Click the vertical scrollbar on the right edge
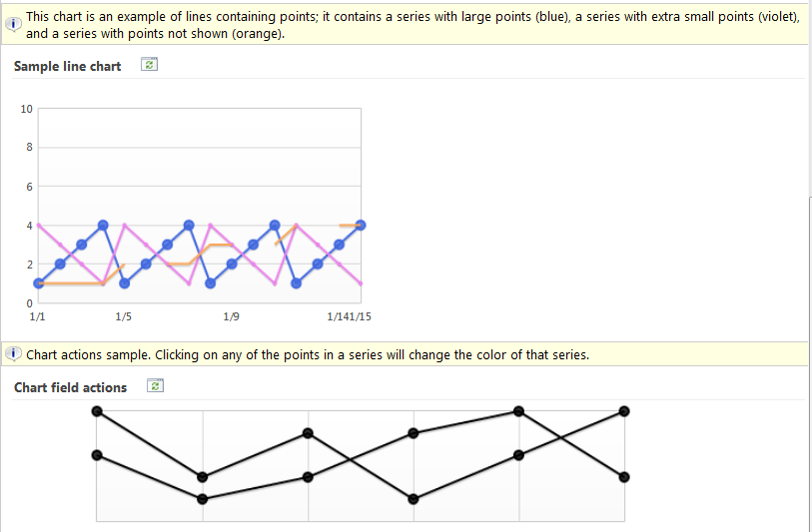Image resolution: width=812 pixels, height=532 pixels. pos(809,362)
